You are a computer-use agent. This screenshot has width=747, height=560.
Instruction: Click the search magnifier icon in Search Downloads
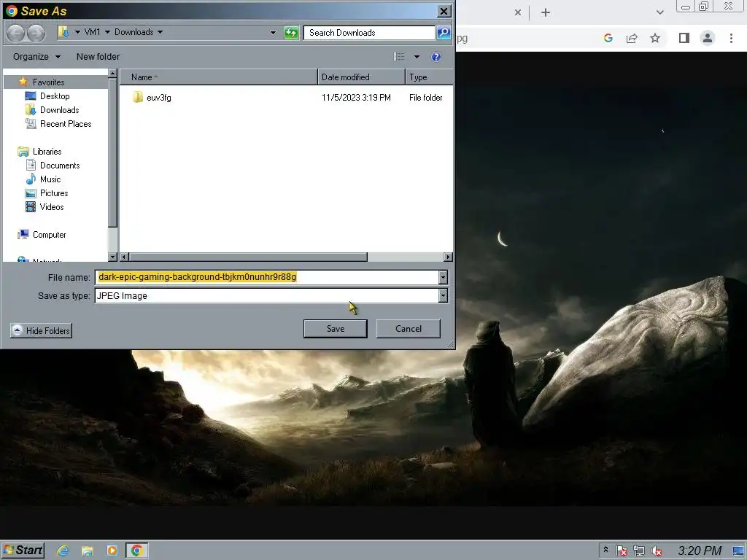click(444, 32)
